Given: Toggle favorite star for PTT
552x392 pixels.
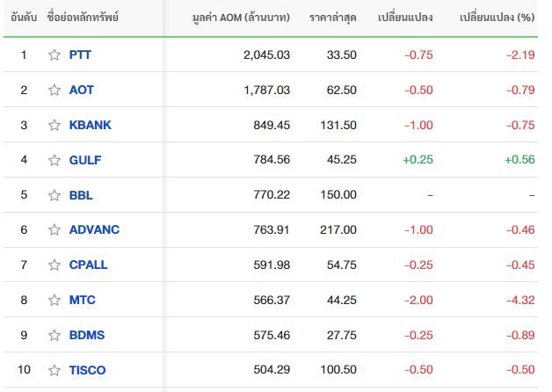Looking at the screenshot, I should pos(54,54).
